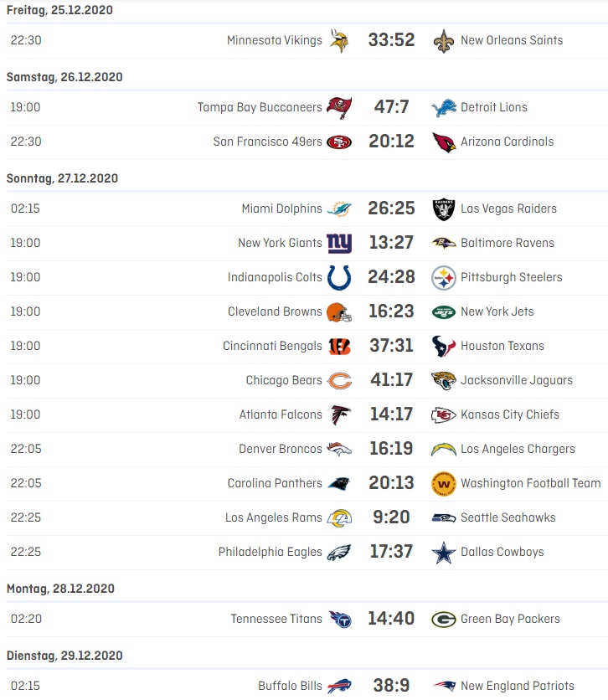This screenshot has width=608, height=700.
Task: Select the Washington Football Team logo
Action: tap(444, 484)
